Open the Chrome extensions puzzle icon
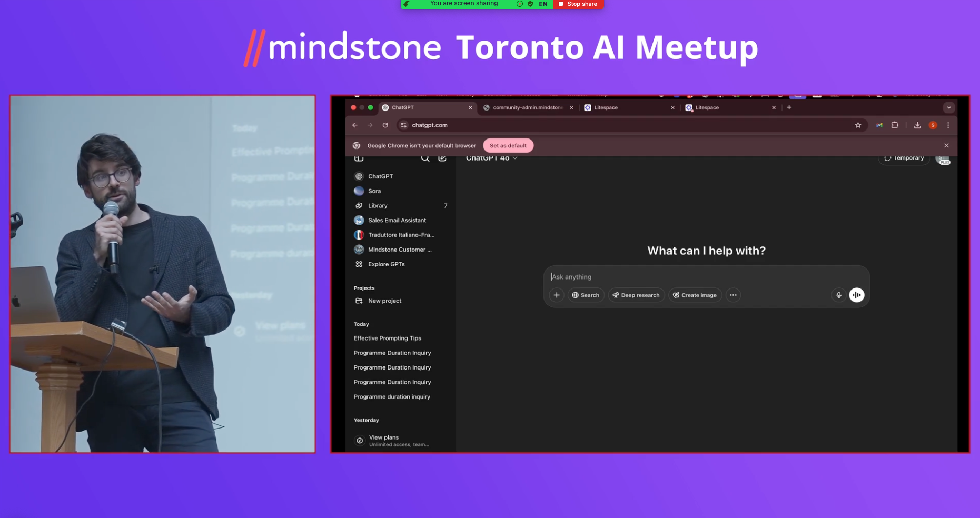The height and width of the screenshot is (518, 980). pos(895,125)
